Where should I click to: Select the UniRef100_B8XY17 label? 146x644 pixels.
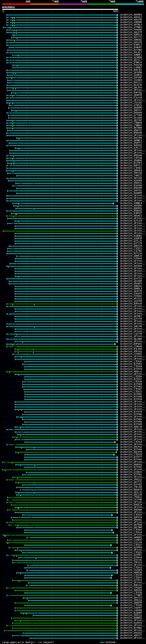click(131, 82)
